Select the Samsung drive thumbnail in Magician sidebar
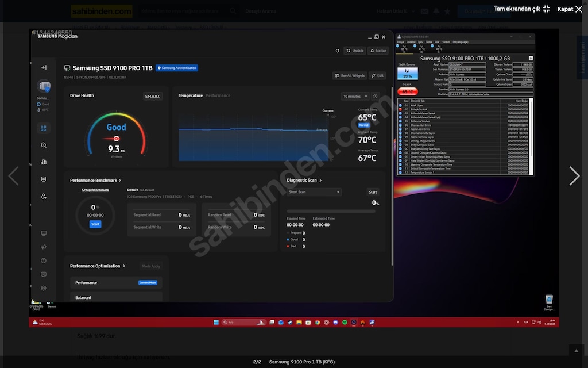 pos(44,86)
